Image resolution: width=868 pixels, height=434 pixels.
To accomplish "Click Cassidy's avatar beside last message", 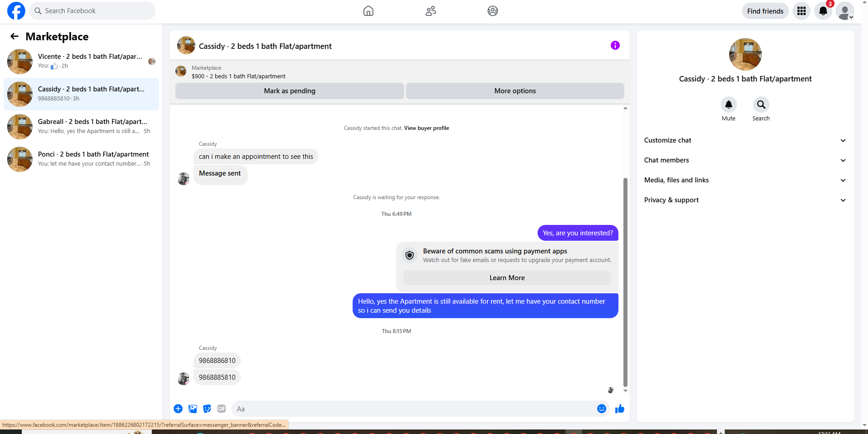I will tap(184, 378).
